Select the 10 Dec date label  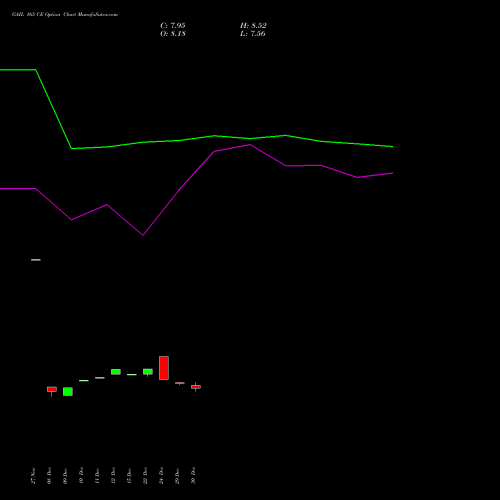81,476
